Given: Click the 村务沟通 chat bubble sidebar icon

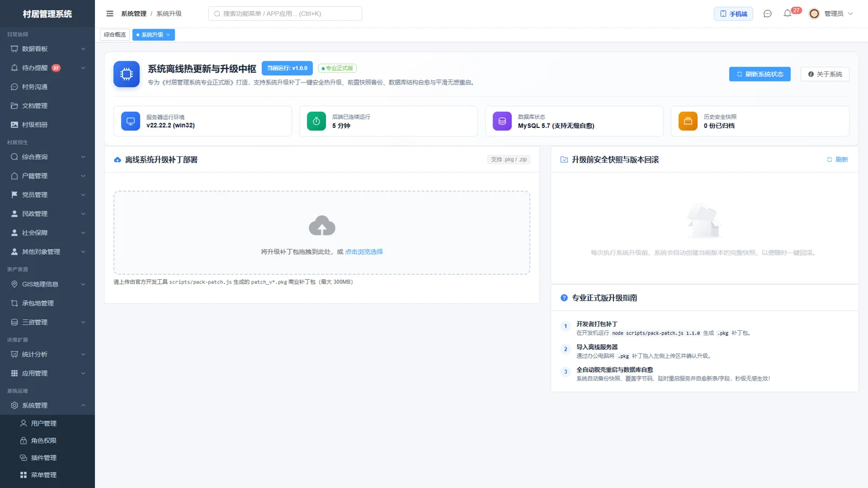Looking at the screenshot, I should [15, 87].
